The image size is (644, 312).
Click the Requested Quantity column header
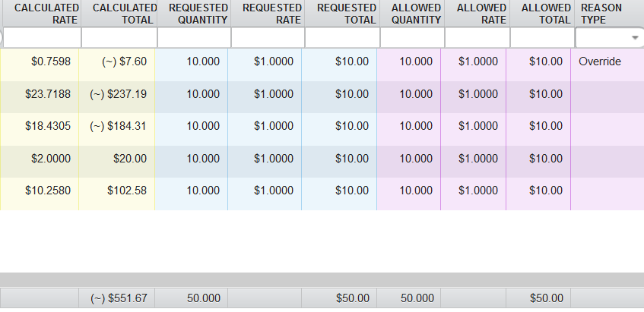point(193,14)
